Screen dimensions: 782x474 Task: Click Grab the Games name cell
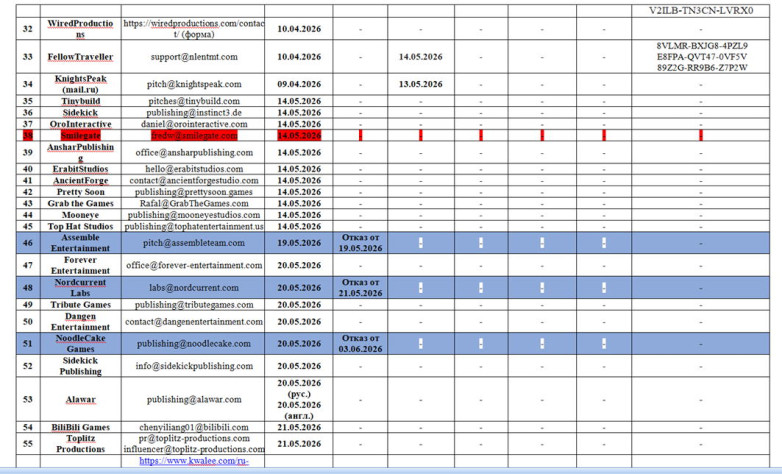80,204
